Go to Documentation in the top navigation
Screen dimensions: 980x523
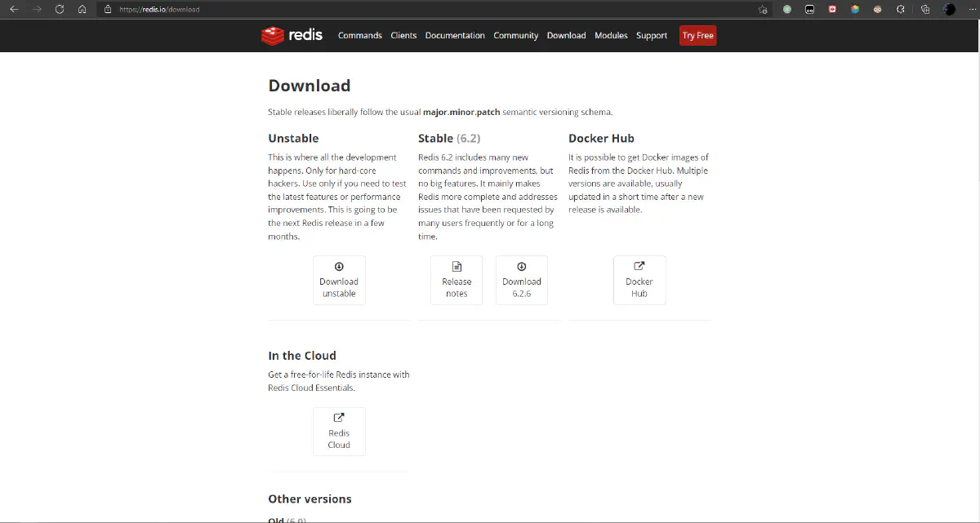tap(455, 36)
